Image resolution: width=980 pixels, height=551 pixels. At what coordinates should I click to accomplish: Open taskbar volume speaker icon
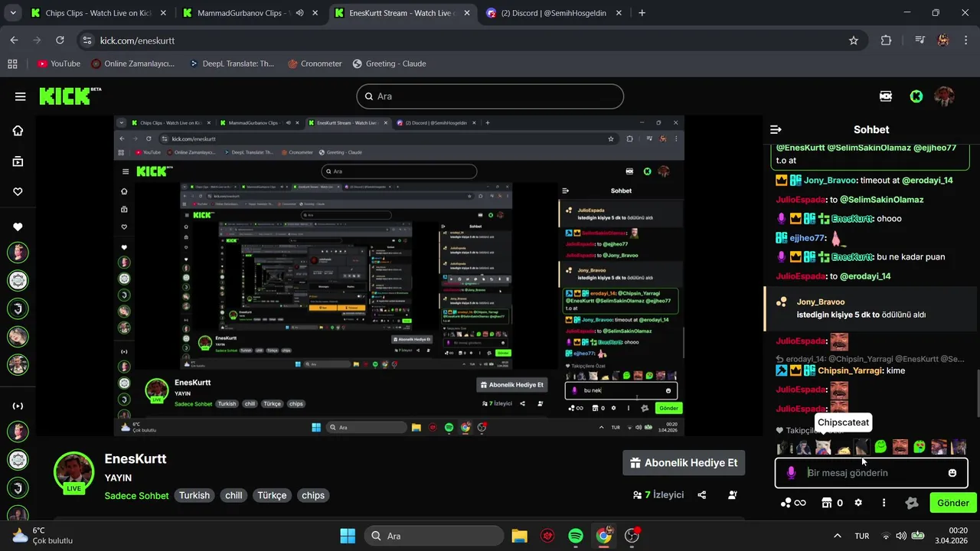click(901, 536)
